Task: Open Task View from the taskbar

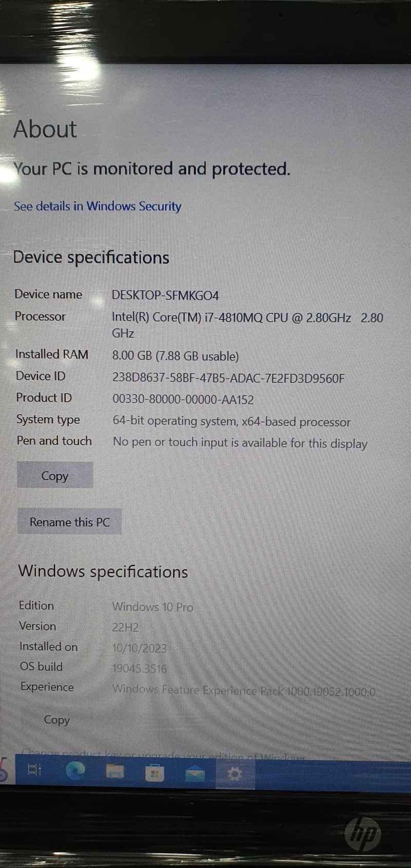Action: click(34, 770)
